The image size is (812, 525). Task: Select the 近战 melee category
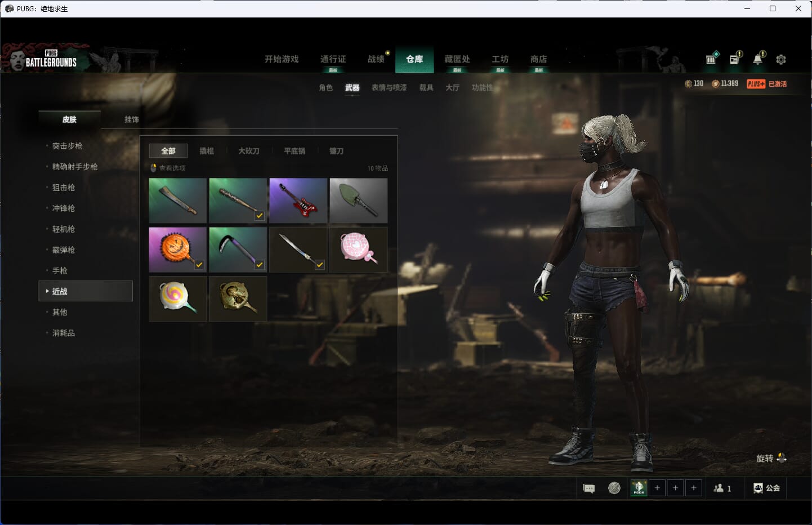click(86, 291)
